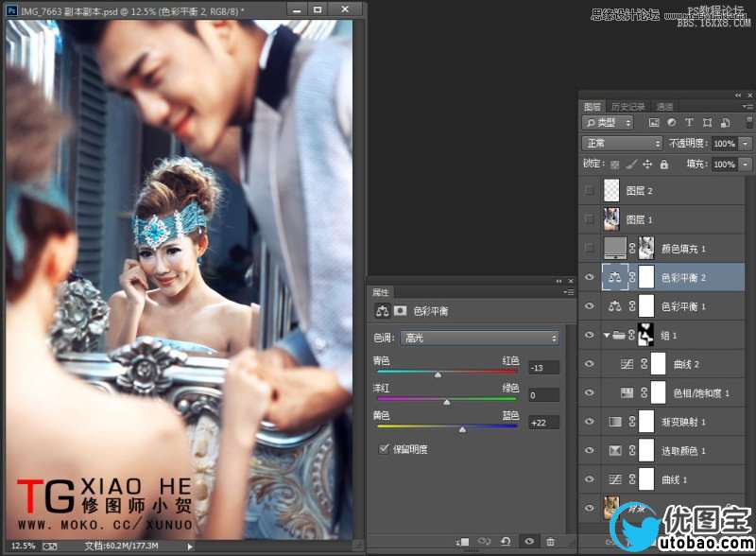Filter layers by type (T) icon

[689, 123]
